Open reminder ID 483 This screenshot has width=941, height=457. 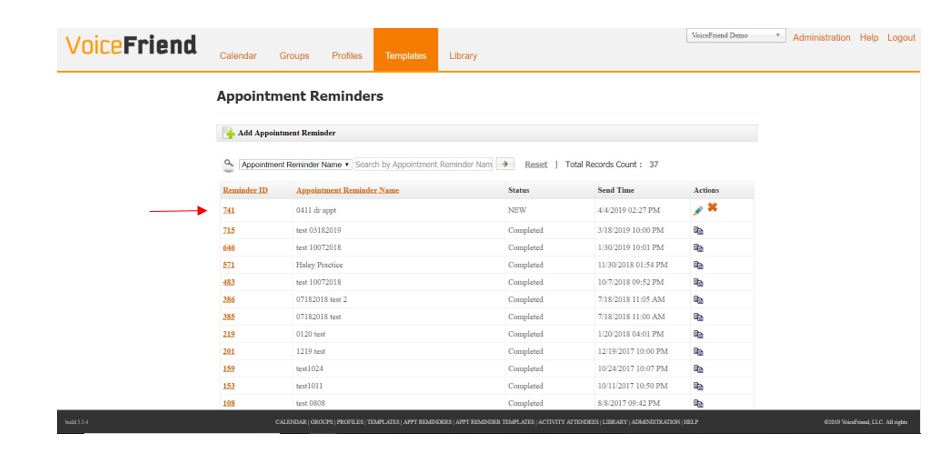[229, 282]
